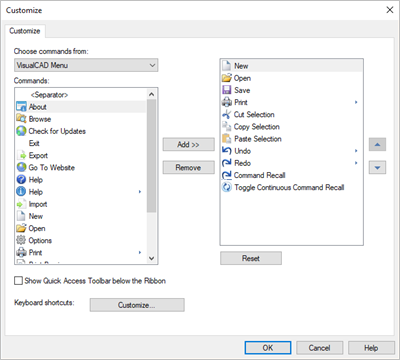Pick the Go To Website globe icon
This screenshot has height=360, width=400.
coord(21,167)
